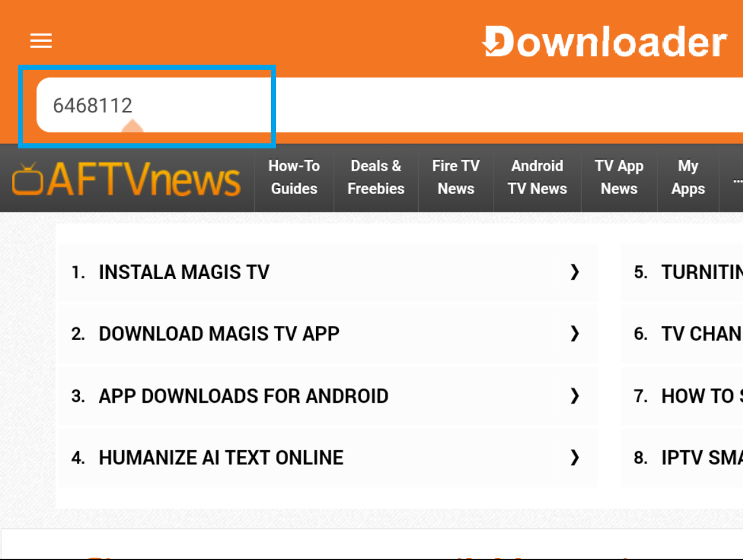743x560 pixels.
Task: Open the DOWNLOAD MAGIS TV APP link
Action: pos(219,334)
